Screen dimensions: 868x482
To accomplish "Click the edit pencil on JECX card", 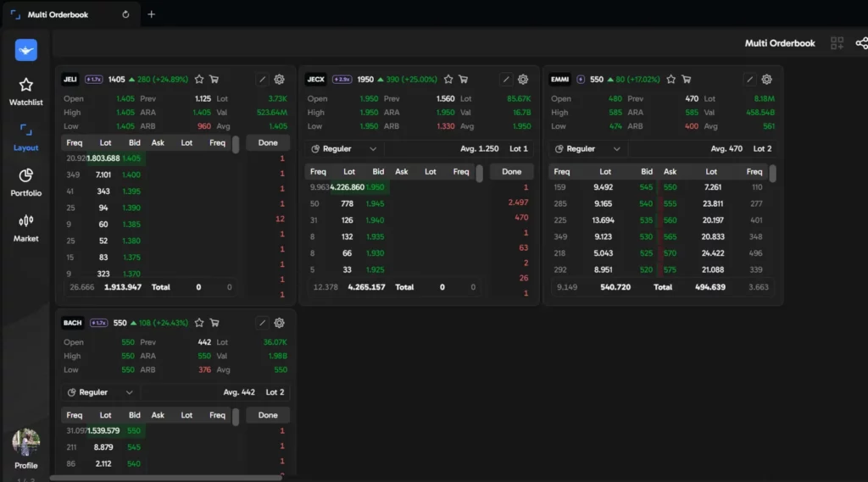I will [x=506, y=79].
